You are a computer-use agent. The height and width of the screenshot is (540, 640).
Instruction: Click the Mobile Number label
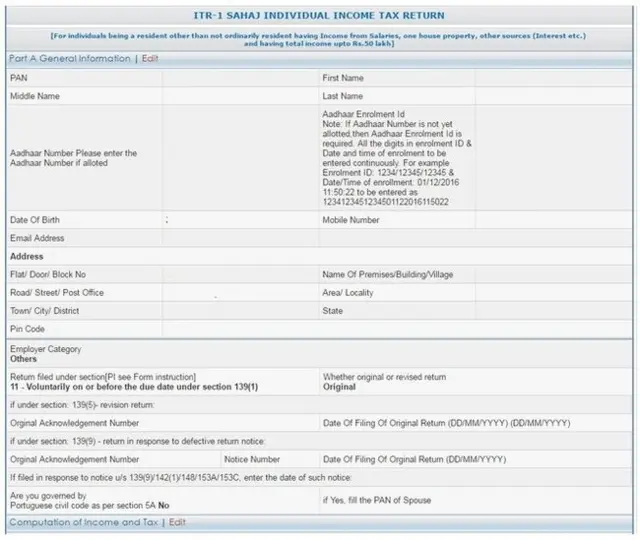click(351, 220)
